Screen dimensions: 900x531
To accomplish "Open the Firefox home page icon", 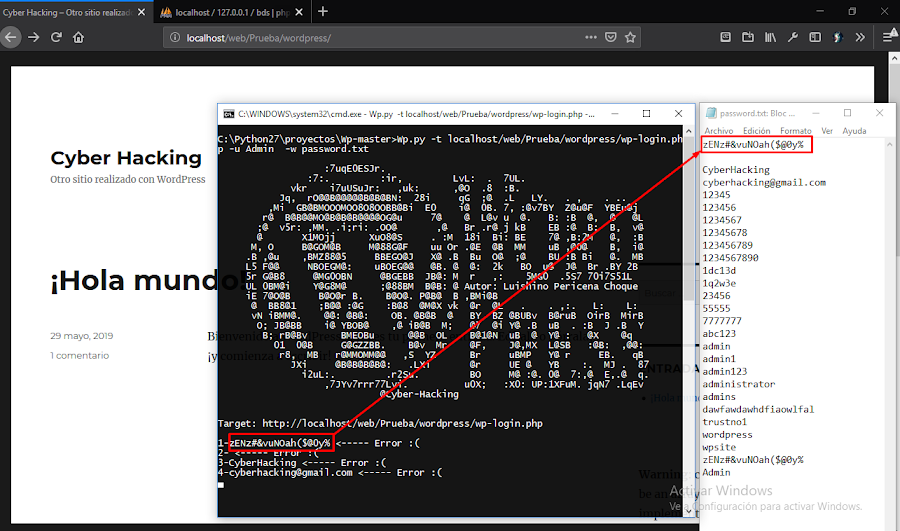I will 79,37.
